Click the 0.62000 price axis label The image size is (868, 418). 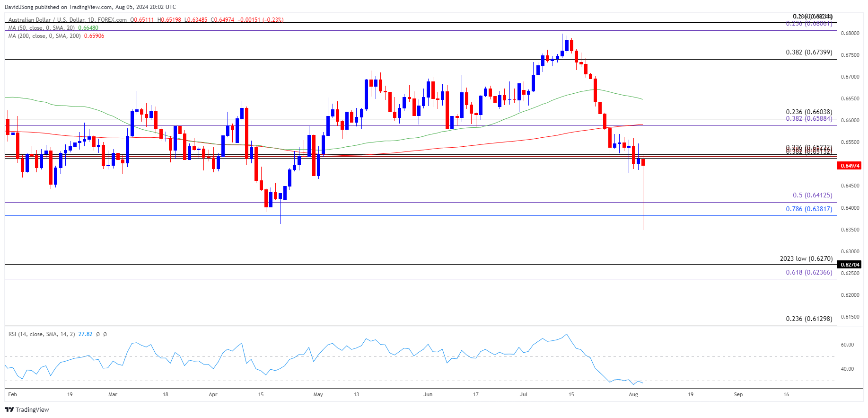[850, 295]
